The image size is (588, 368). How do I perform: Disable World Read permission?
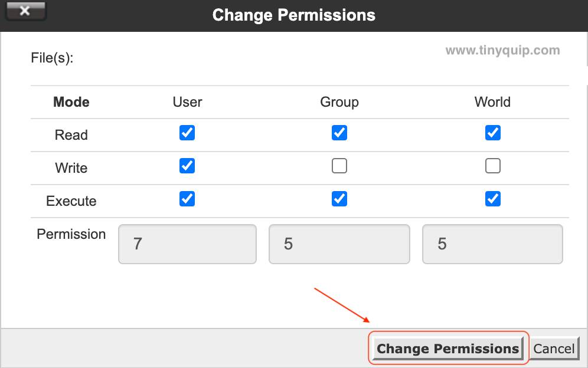tap(493, 133)
